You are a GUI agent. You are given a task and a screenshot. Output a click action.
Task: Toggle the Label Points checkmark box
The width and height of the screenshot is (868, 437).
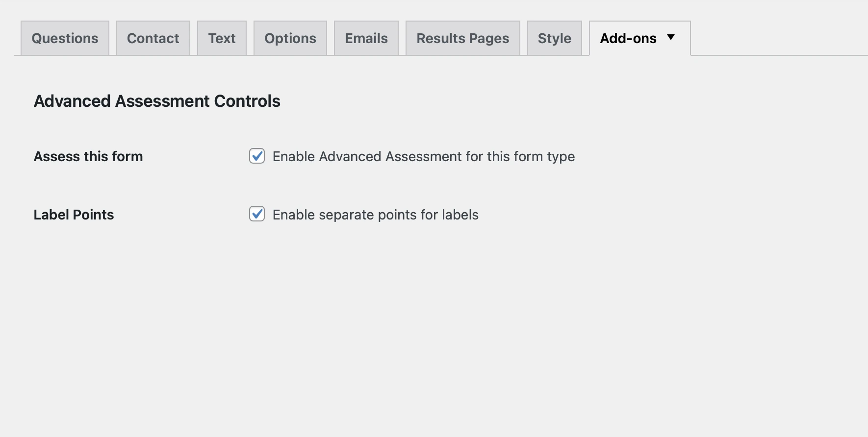pyautogui.click(x=257, y=214)
